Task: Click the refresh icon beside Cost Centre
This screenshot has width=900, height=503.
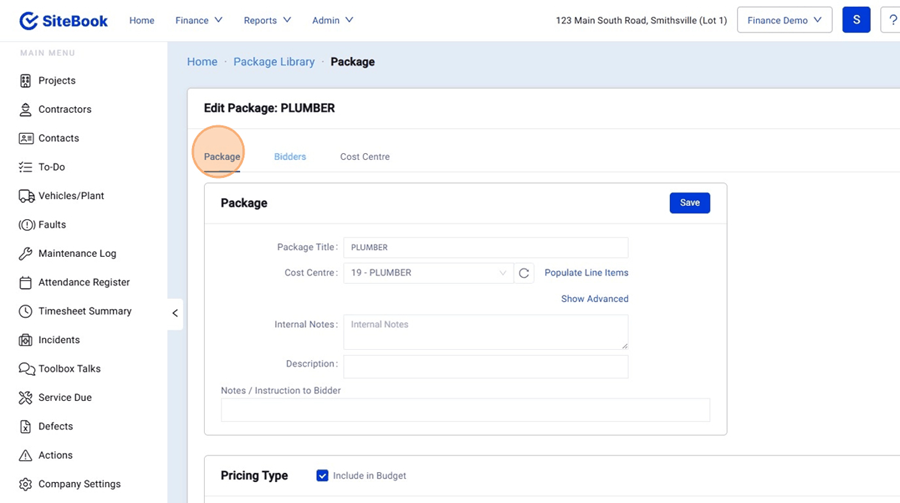Action: [524, 273]
